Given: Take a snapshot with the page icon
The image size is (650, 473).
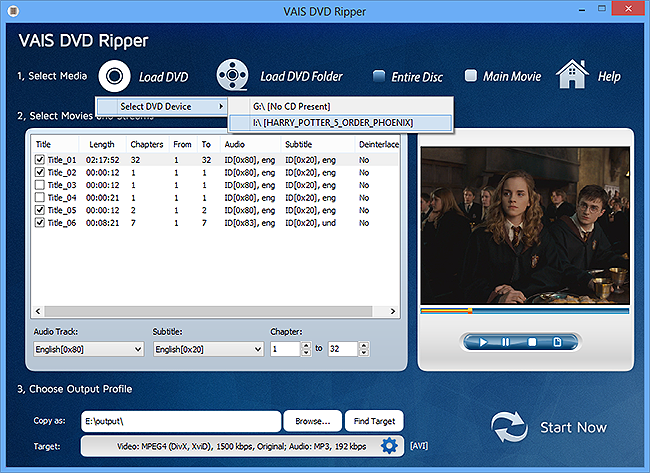Looking at the screenshot, I should pos(557,342).
